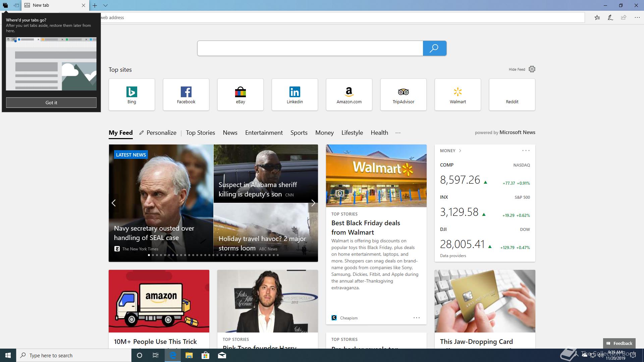Open Alabama sheriff killing story

pos(258,189)
